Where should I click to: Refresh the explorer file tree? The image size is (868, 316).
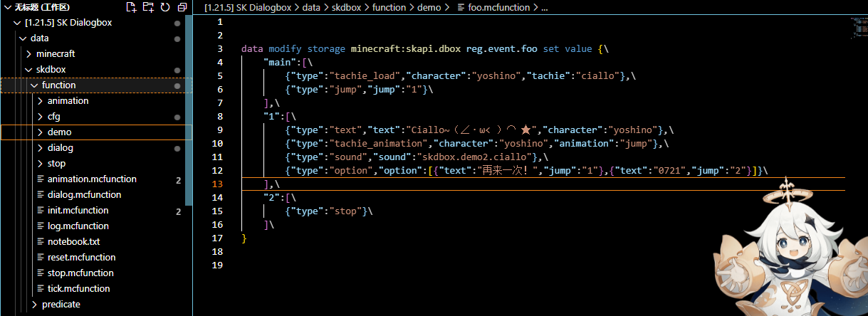165,7
